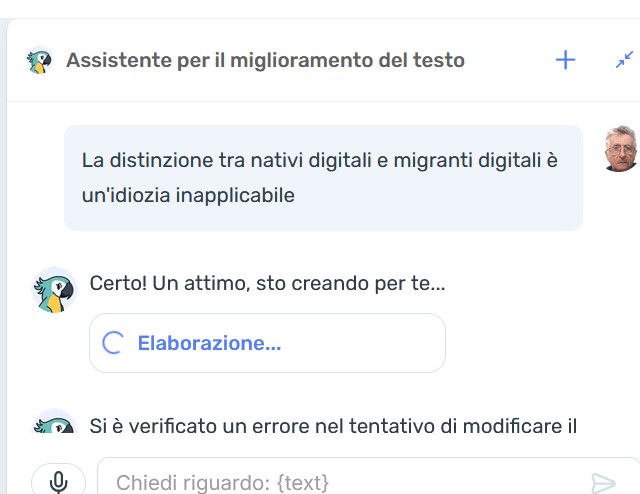Image resolution: width=640 pixels, height=494 pixels.
Task: Click the word "Certo!" in assistant reply
Action: [x=118, y=283]
